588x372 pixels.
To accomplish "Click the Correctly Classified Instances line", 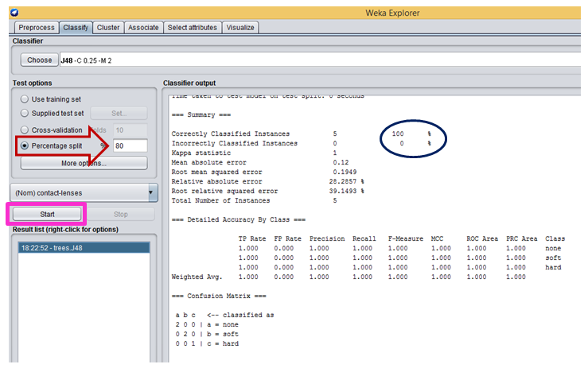I will point(301,134).
